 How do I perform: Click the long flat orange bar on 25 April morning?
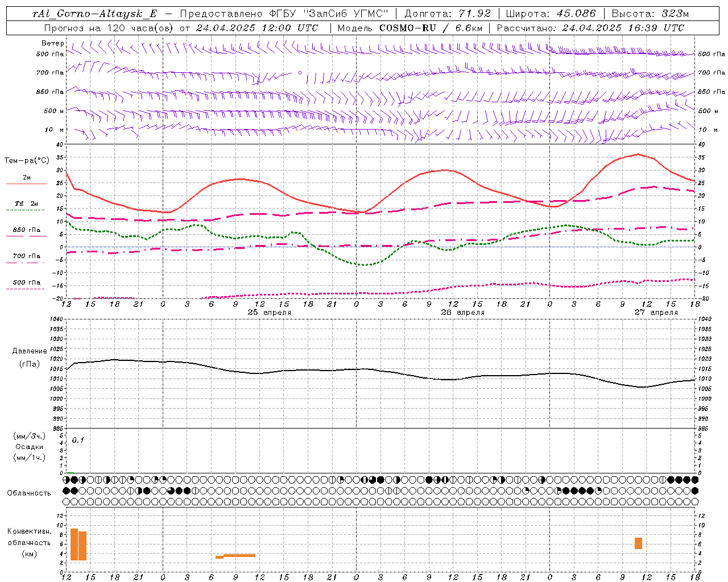tap(239, 555)
